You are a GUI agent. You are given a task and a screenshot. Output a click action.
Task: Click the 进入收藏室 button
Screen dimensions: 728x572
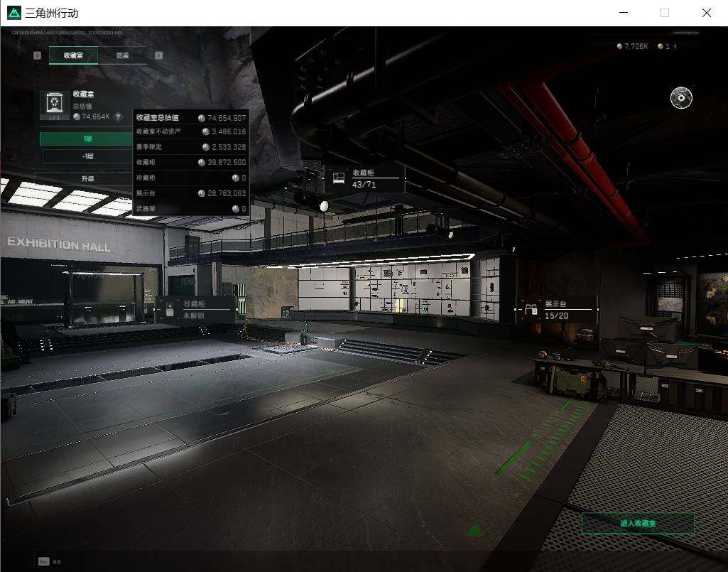(x=638, y=523)
